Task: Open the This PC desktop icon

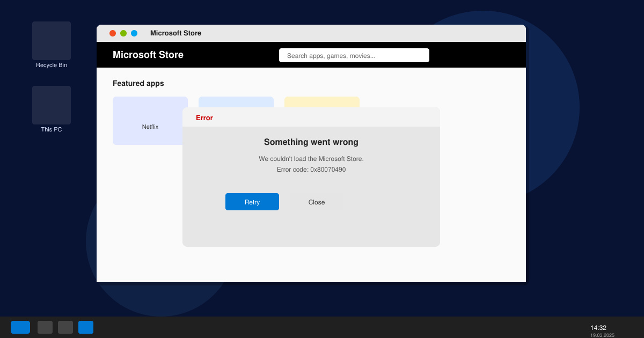Action: 52,109
